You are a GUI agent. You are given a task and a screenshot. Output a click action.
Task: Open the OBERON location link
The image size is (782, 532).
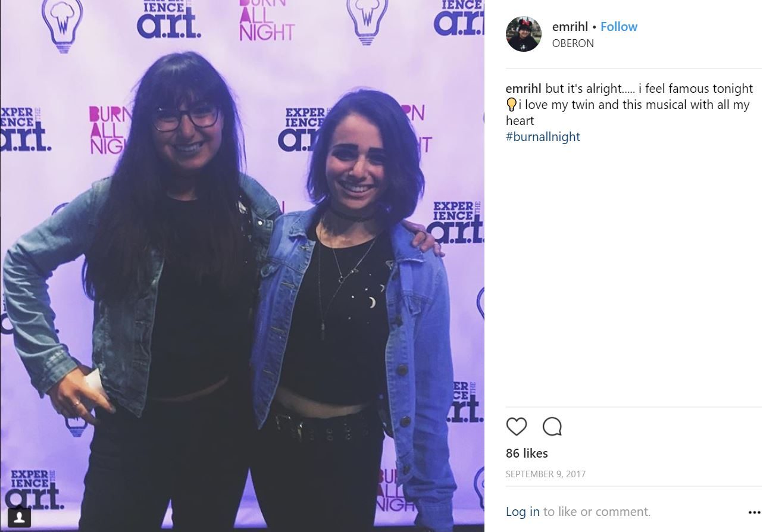tap(573, 43)
